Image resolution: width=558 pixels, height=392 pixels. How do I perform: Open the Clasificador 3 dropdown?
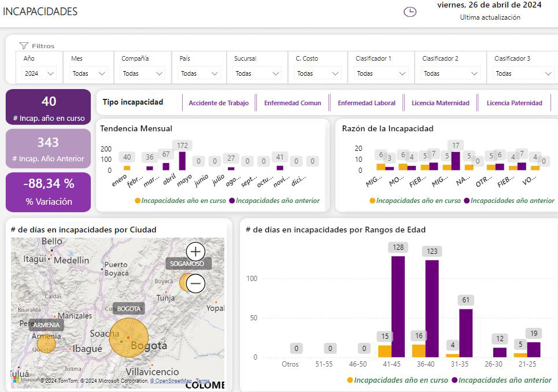(523, 73)
